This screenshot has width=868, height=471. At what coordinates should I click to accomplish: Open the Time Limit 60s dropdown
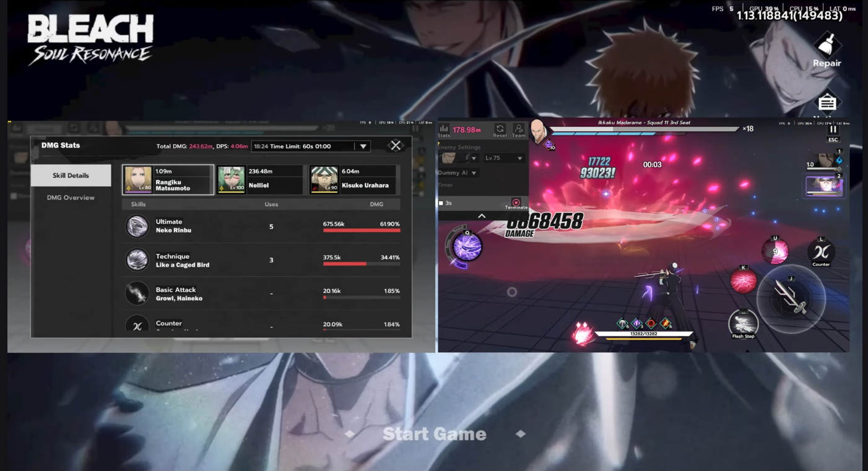311,146
